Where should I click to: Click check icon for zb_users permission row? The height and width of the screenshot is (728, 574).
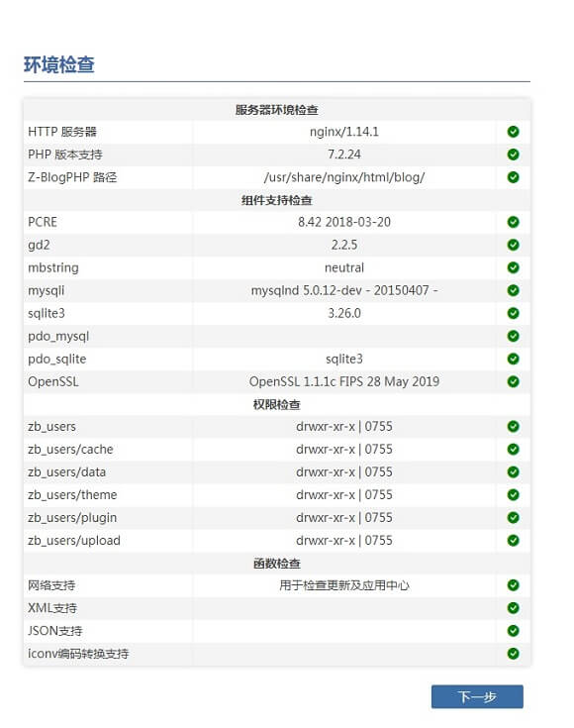coord(513,427)
